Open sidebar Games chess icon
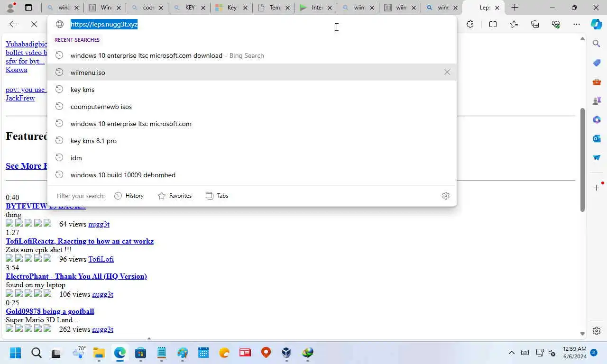 pos(597,100)
